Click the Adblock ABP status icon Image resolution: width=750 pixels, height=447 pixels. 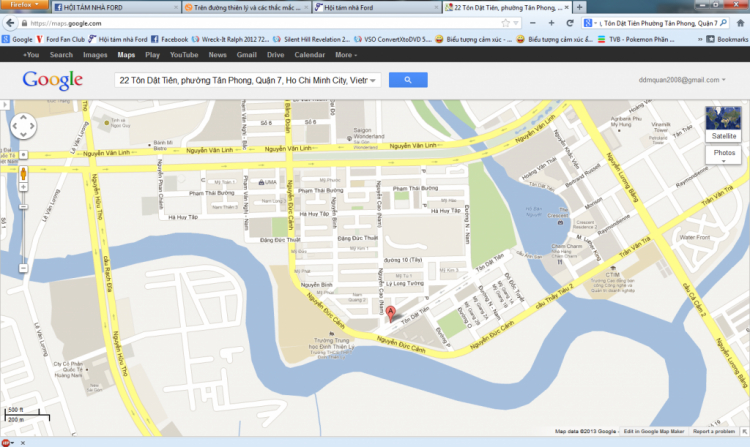pyautogui.click(x=6, y=443)
